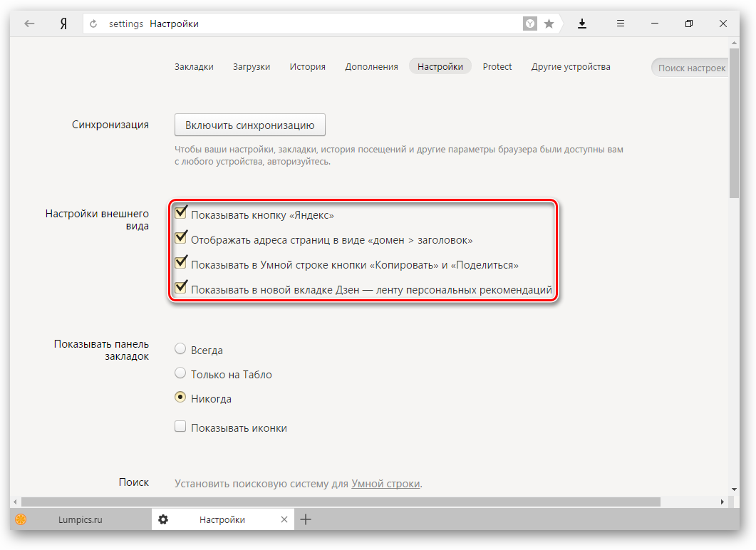Open a new tab with plus icon
This screenshot has width=756, height=550.
tap(306, 519)
